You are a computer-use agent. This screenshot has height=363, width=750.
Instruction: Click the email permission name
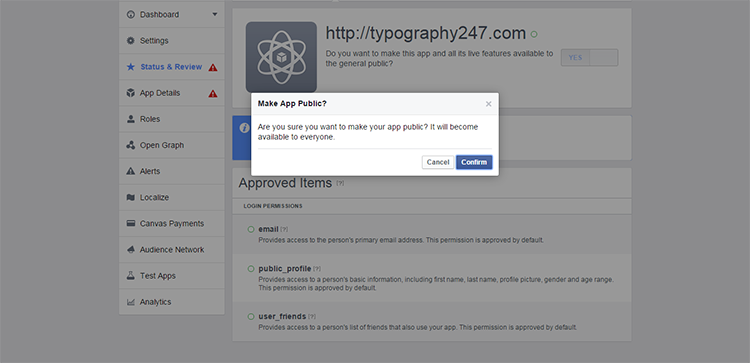pyautogui.click(x=268, y=230)
